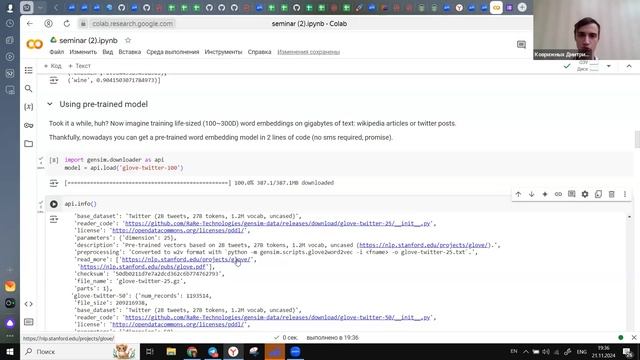Open the secrets key panel
The width and height of the screenshot is (640, 360).
pyautogui.click(x=28, y=125)
